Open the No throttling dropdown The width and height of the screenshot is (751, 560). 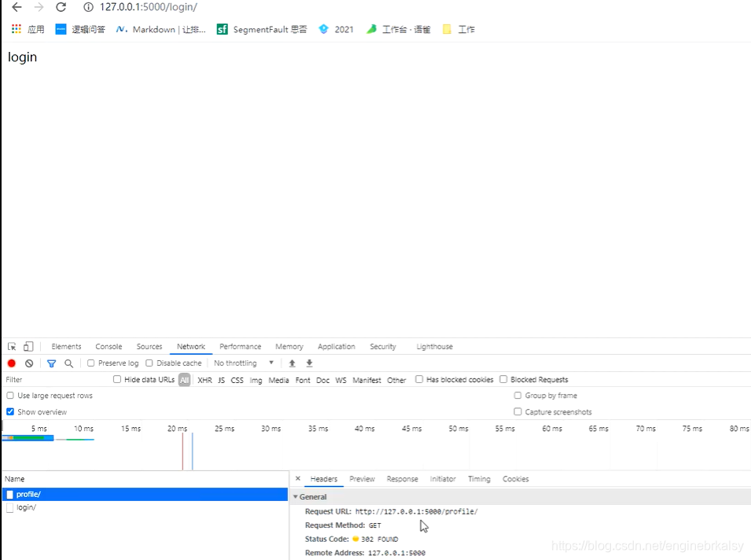(244, 363)
